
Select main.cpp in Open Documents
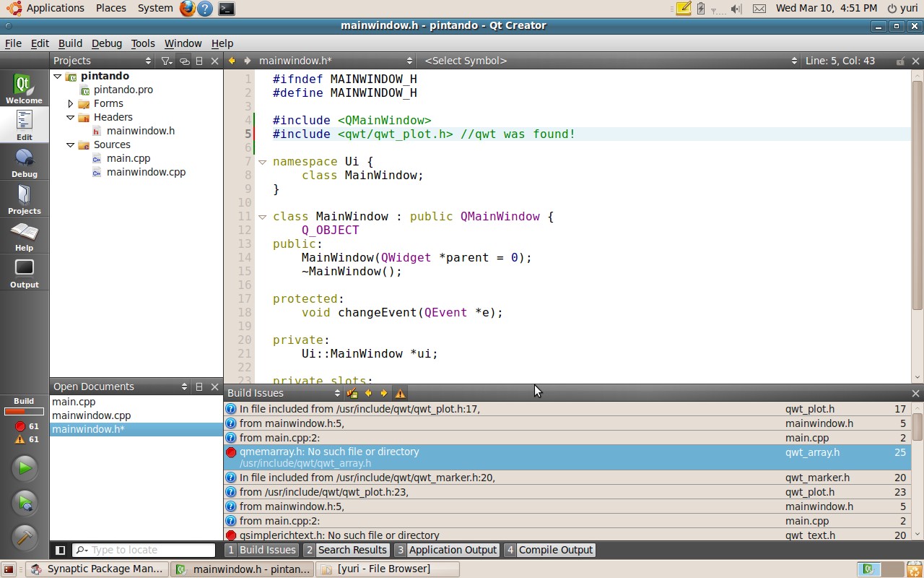tap(136, 402)
